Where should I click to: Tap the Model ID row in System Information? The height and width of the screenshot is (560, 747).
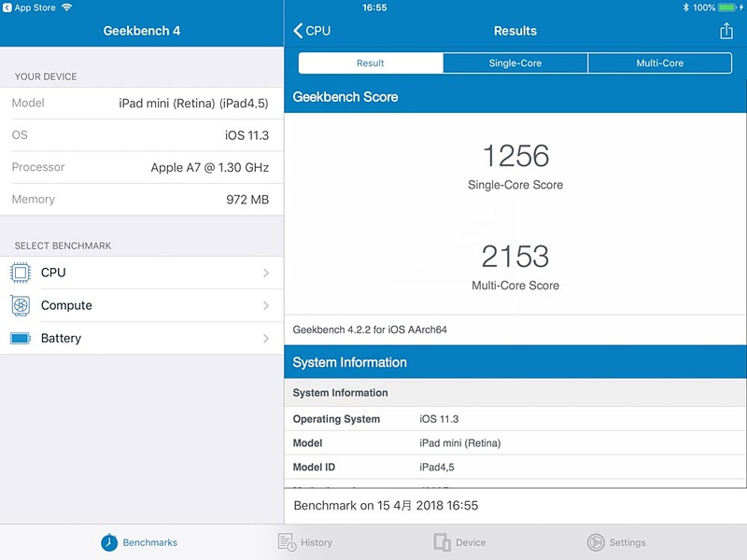tap(514, 467)
